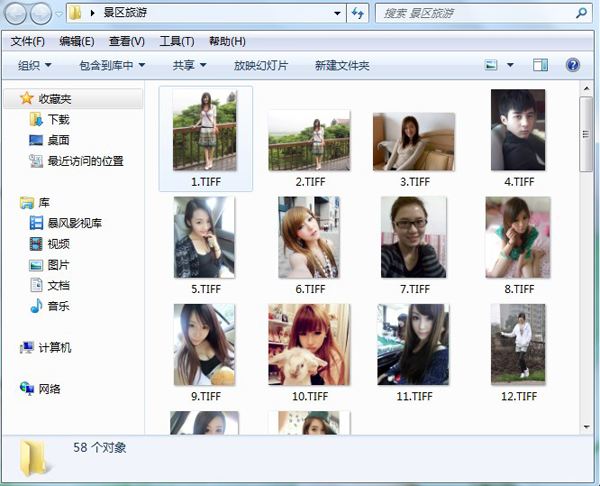Open the 帮助(H) menu
600x486 pixels.
pos(227,41)
